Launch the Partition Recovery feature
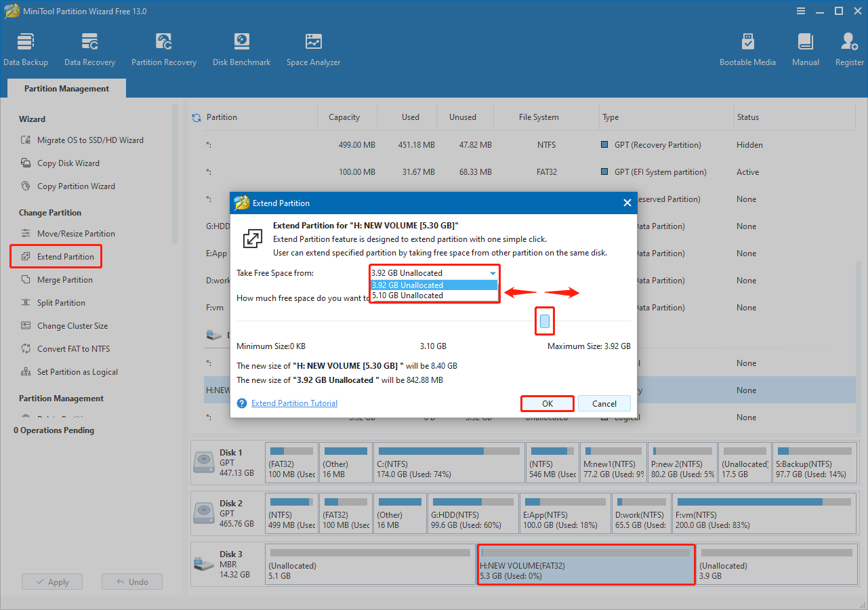The width and height of the screenshot is (868, 610). tap(163, 47)
